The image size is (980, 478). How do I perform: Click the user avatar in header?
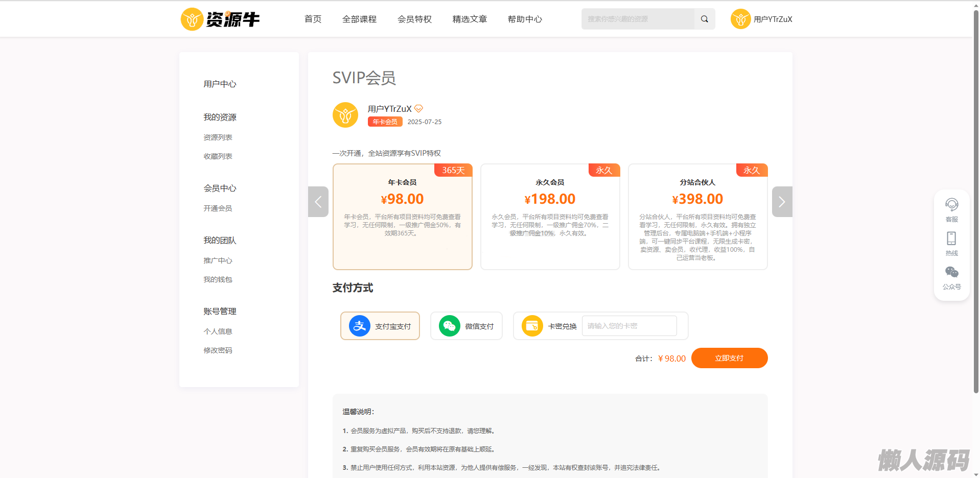click(x=740, y=19)
